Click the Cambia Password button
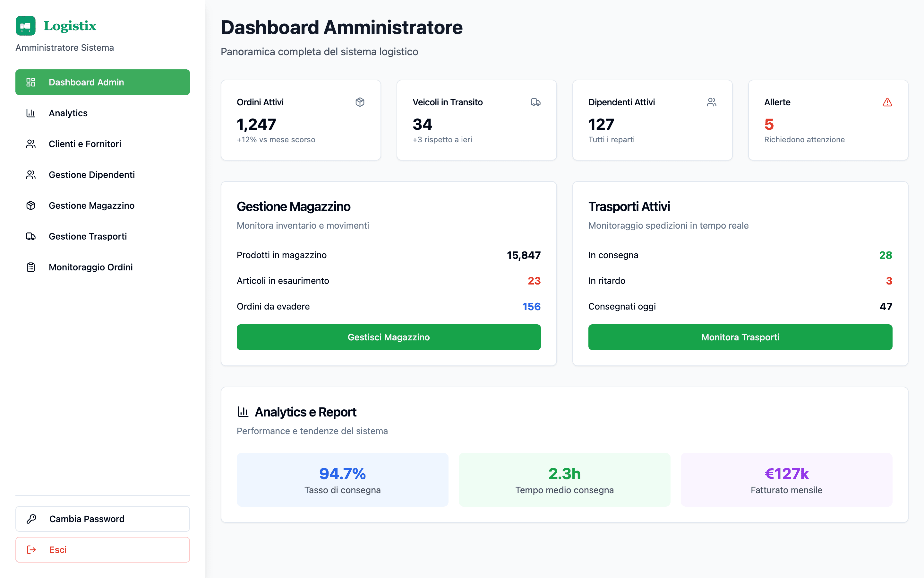The height and width of the screenshot is (578, 924). pos(103,519)
